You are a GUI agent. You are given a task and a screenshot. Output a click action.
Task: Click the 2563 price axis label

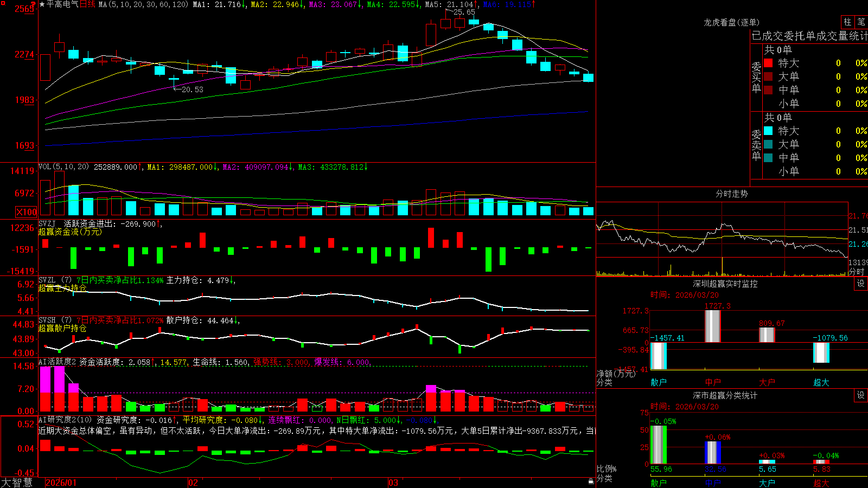(x=25, y=9)
